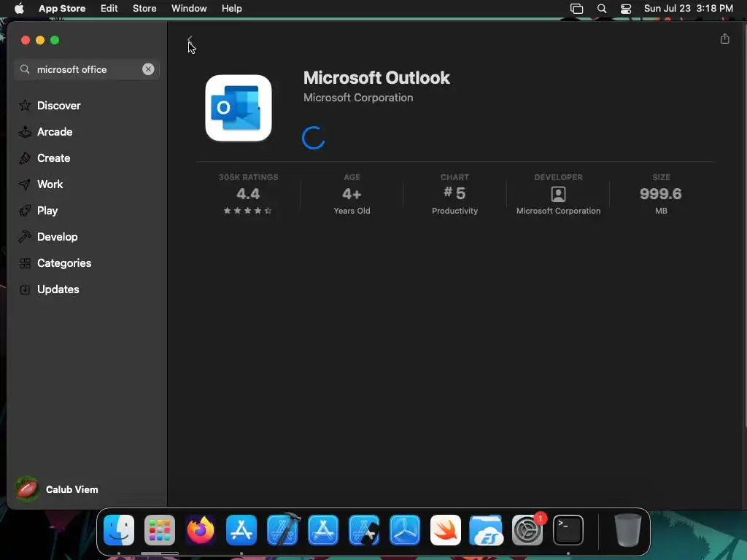This screenshot has width=747, height=560.
Task: Open the Help menu
Action: 231,9
